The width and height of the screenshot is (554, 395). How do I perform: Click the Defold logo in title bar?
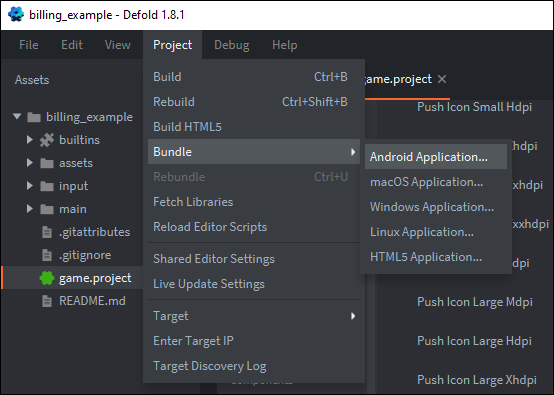16,14
